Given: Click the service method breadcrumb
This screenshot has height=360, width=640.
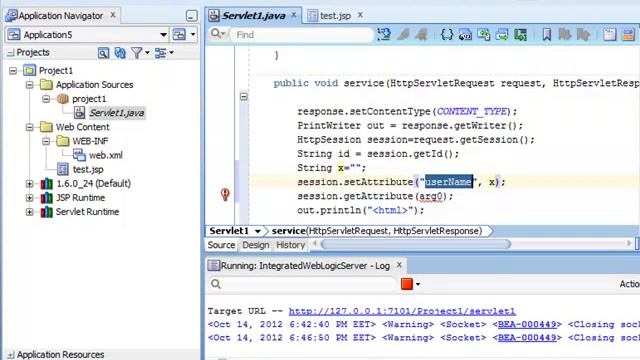Looking at the screenshot, I should coord(376,231).
